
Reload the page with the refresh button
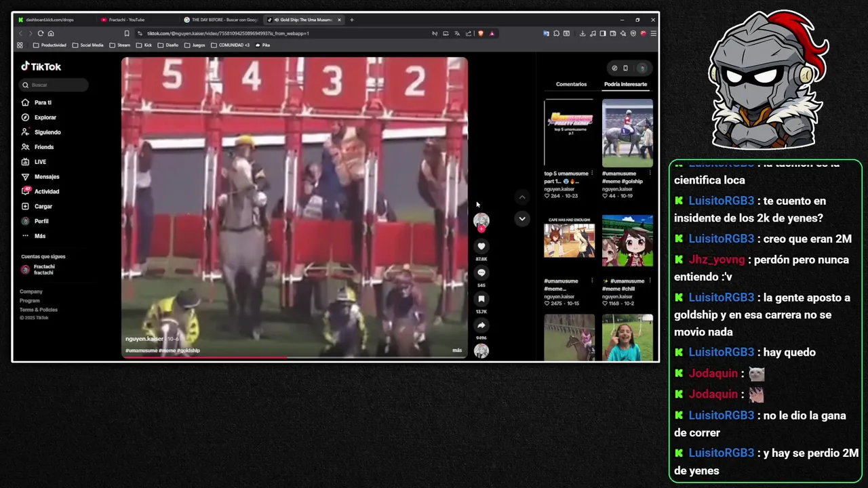pyautogui.click(x=41, y=33)
